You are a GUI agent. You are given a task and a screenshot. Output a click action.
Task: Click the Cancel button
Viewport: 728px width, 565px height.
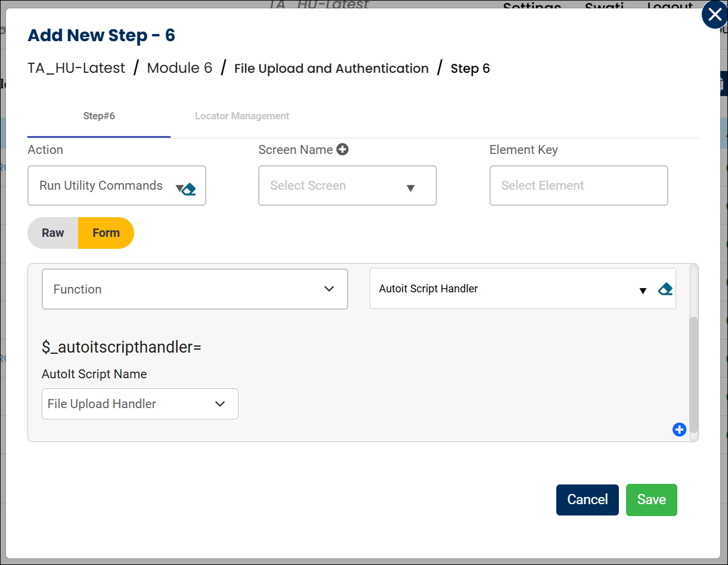587,500
